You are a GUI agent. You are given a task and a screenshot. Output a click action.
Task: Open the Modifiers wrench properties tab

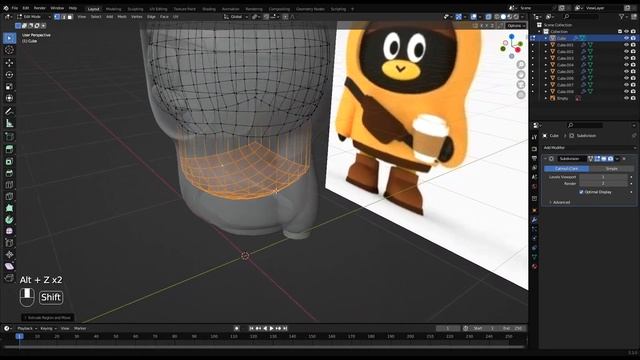(534, 220)
